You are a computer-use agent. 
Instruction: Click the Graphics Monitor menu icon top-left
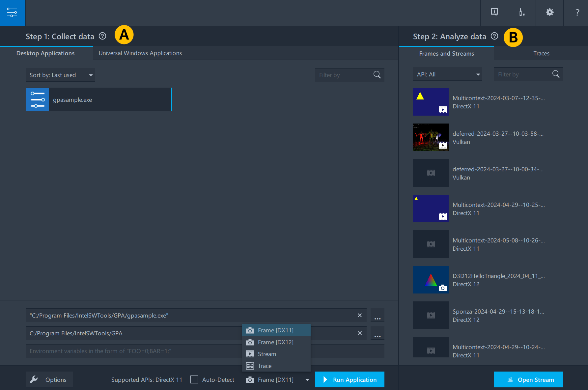tap(12, 13)
